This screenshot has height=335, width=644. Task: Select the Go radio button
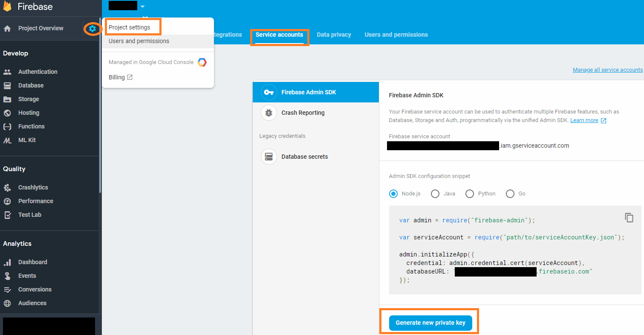510,194
